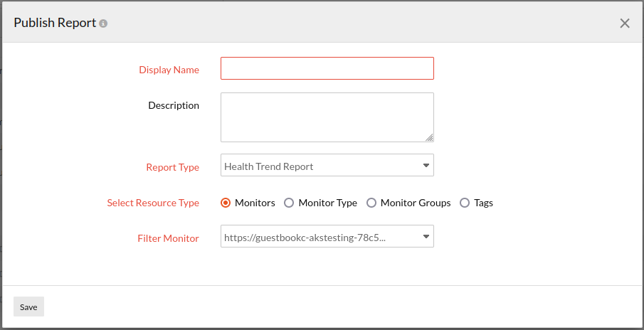Screen dimensions: 644x330
Task: Click the Report Type label
Action: tap(172, 167)
